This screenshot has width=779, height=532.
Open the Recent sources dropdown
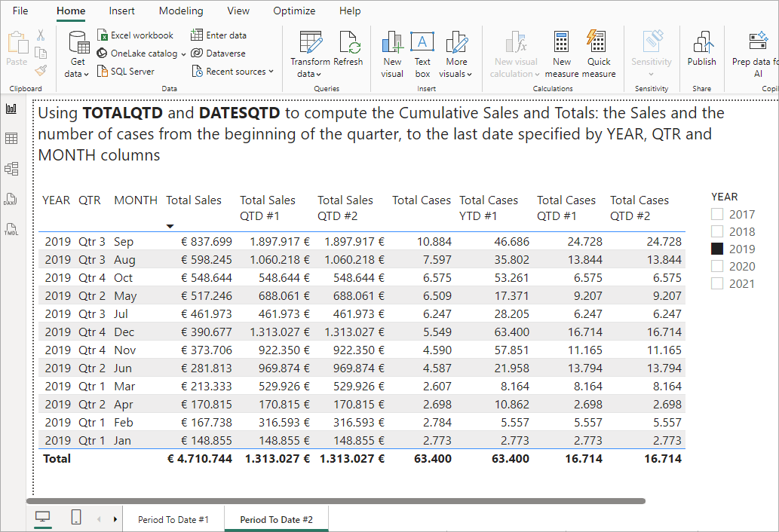pyautogui.click(x=233, y=72)
